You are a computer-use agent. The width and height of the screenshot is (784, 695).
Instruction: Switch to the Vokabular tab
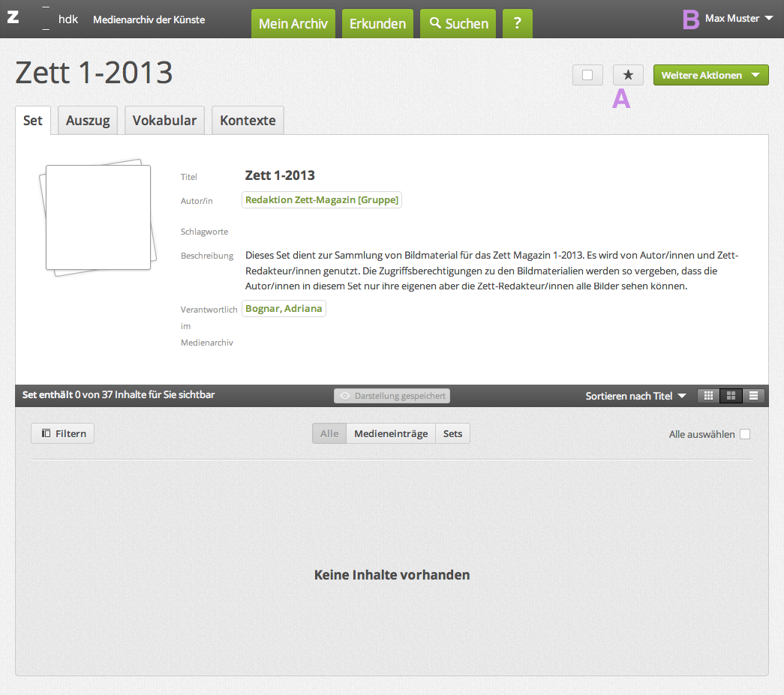point(164,120)
